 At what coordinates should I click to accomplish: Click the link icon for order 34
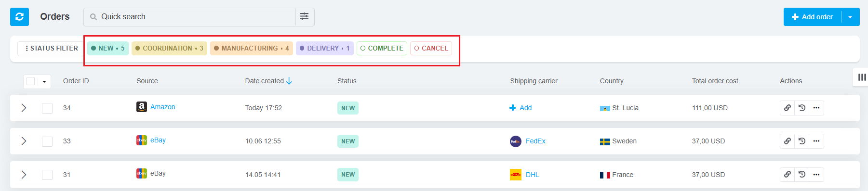pyautogui.click(x=787, y=108)
